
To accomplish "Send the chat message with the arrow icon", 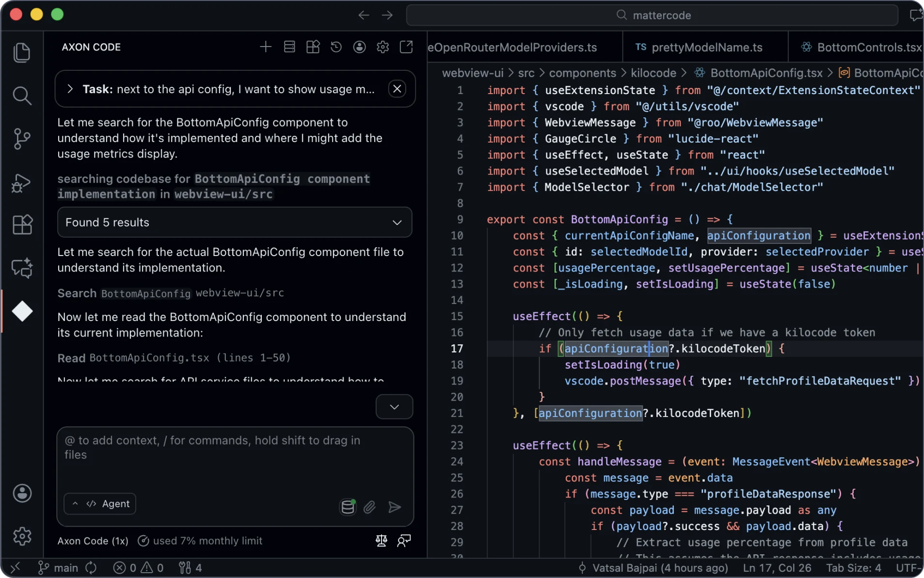I will click(x=395, y=507).
